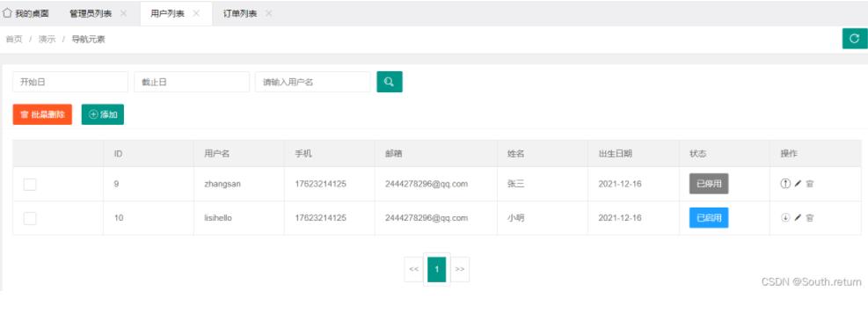The width and height of the screenshot is (868, 321).
Task: Close the 用户列表 tab
Action: click(196, 13)
